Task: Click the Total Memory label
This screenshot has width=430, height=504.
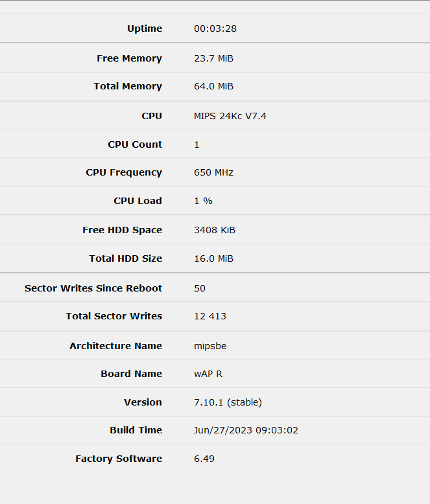Action: (128, 86)
